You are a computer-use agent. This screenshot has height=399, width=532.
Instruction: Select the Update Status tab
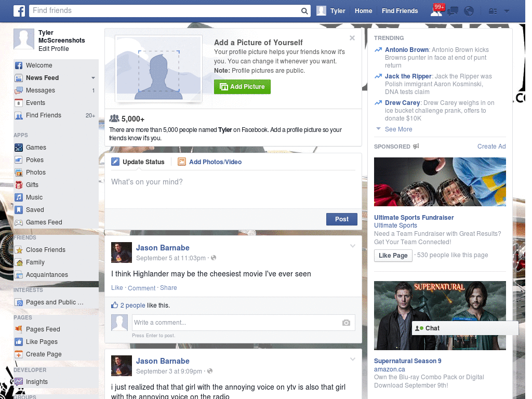click(x=138, y=162)
